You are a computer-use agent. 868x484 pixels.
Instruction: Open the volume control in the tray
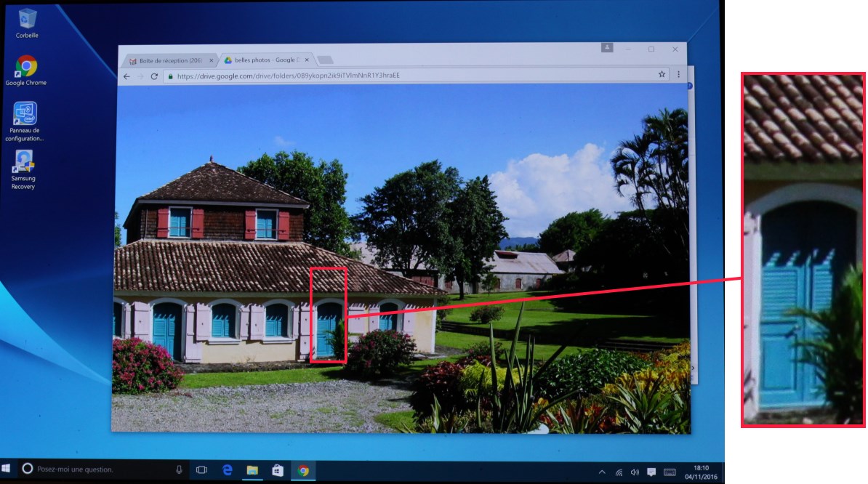(x=635, y=472)
